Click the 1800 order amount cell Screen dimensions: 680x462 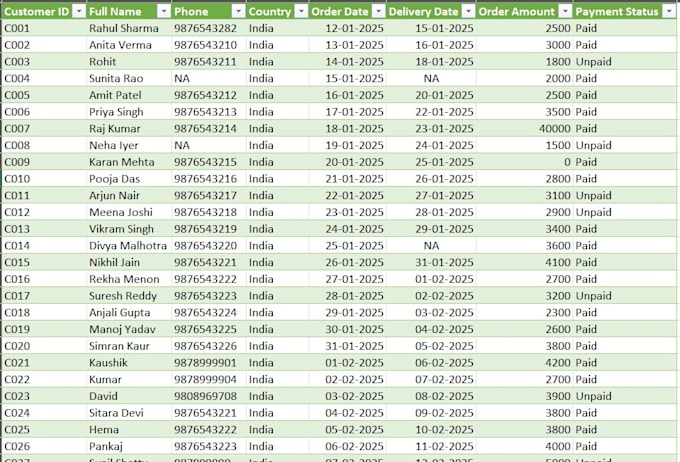coord(524,62)
